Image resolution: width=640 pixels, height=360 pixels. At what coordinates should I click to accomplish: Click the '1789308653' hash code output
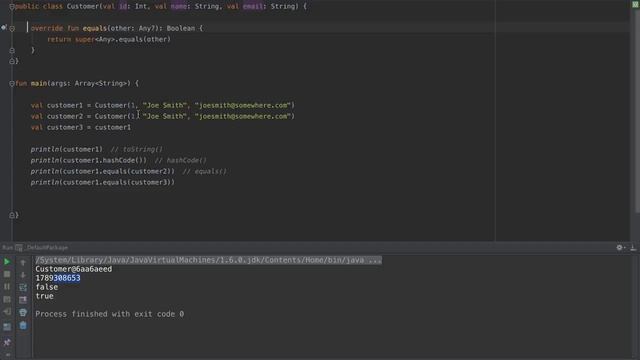[58, 278]
